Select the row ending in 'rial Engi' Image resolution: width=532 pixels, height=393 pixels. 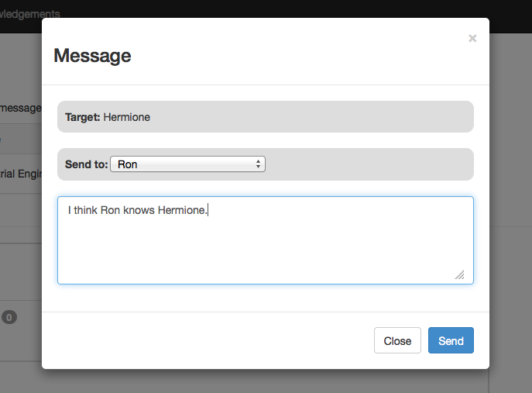[x=20, y=174]
